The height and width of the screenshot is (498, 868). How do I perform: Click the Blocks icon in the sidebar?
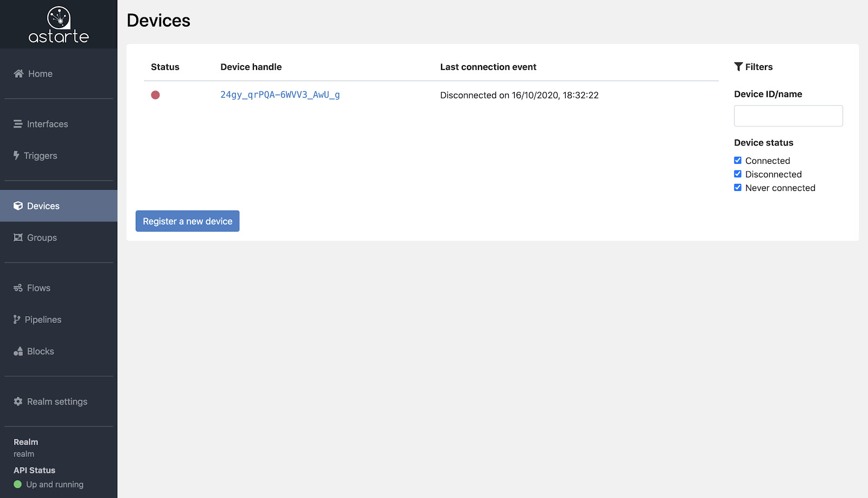(x=17, y=351)
